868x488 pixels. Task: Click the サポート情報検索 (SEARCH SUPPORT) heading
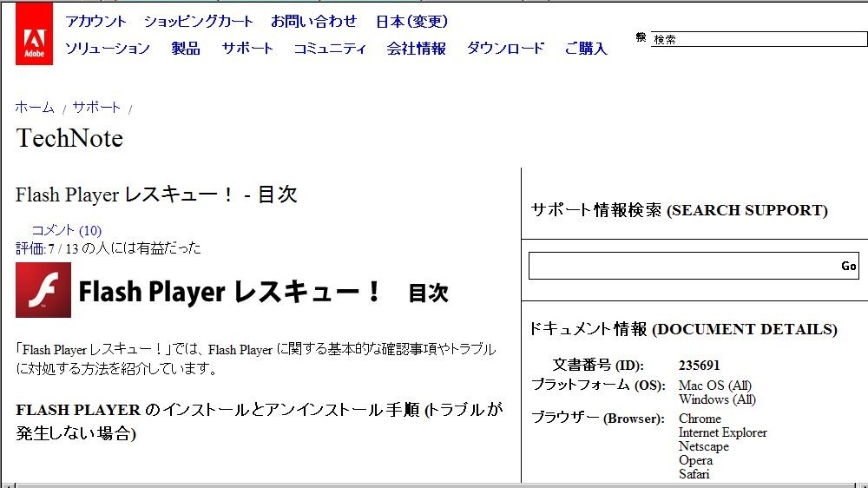pos(680,210)
